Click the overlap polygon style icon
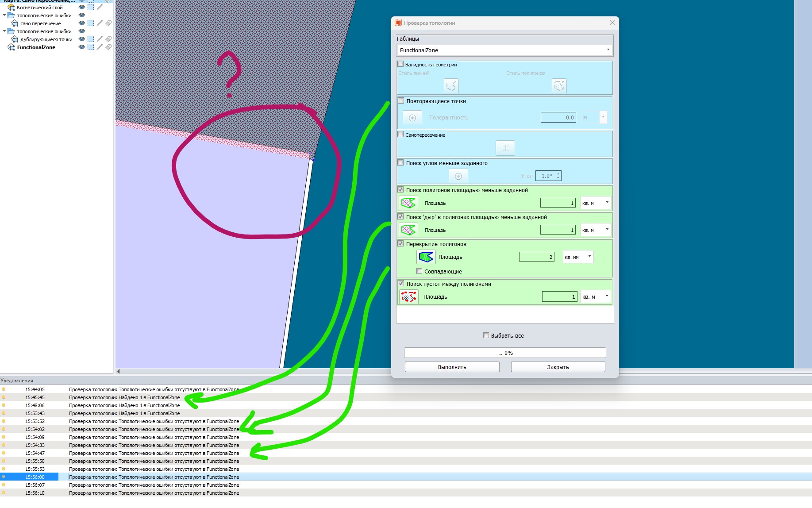The image size is (812, 508). (426, 257)
